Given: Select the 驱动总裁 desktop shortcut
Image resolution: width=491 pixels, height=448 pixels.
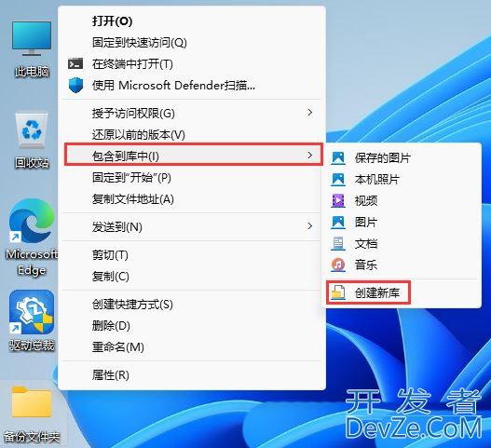Looking at the screenshot, I should (32, 312).
